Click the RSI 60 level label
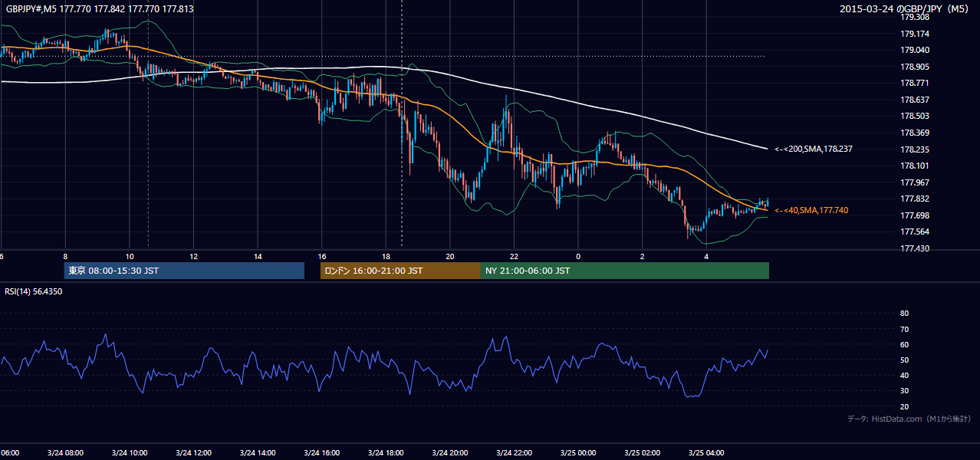980x460 pixels. point(904,344)
